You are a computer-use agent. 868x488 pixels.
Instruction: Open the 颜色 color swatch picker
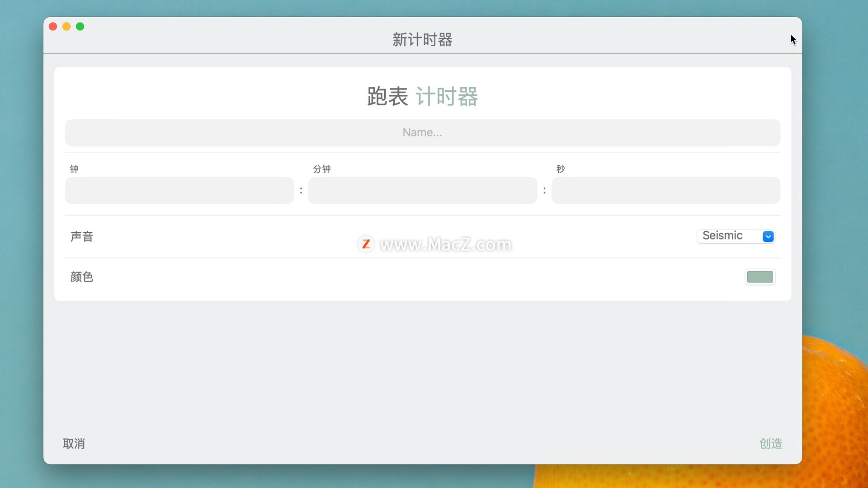(x=760, y=277)
